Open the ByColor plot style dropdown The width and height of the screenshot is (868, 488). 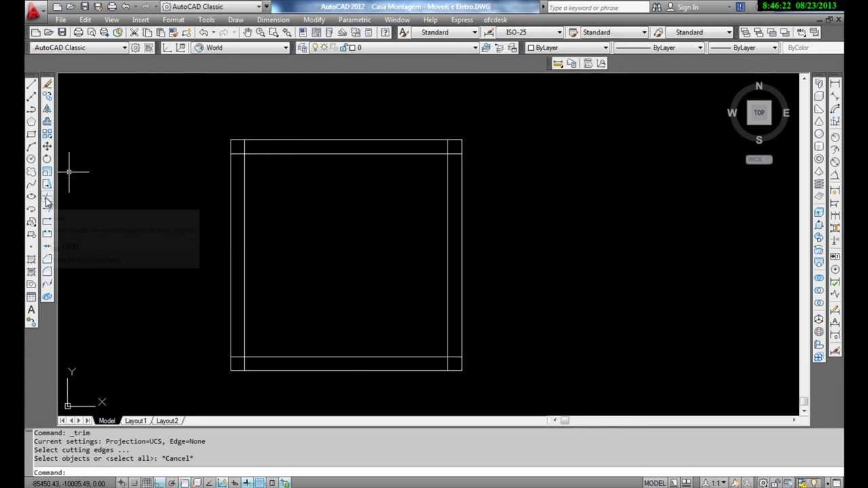(x=812, y=47)
